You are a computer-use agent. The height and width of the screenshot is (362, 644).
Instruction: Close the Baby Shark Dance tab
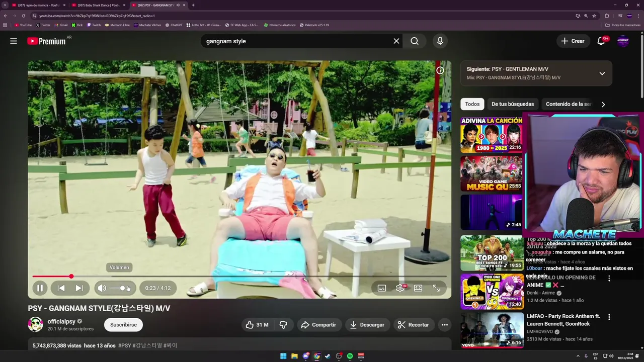point(124,5)
